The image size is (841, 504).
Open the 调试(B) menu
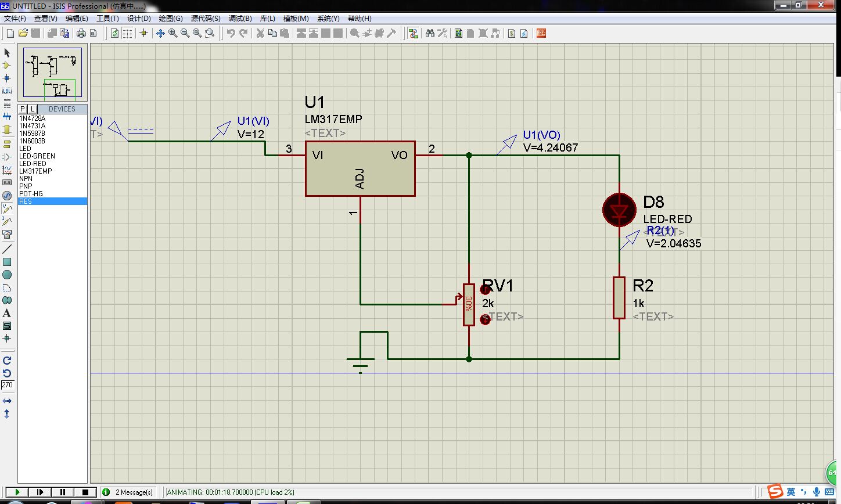[240, 19]
